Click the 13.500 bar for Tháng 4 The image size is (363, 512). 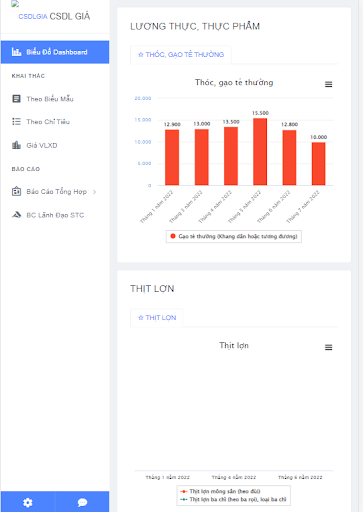231,156
